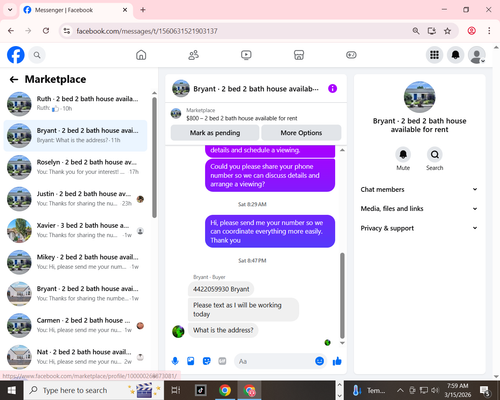The image size is (500, 400).
Task: Open Task View on the taskbar
Action: (x=176, y=390)
